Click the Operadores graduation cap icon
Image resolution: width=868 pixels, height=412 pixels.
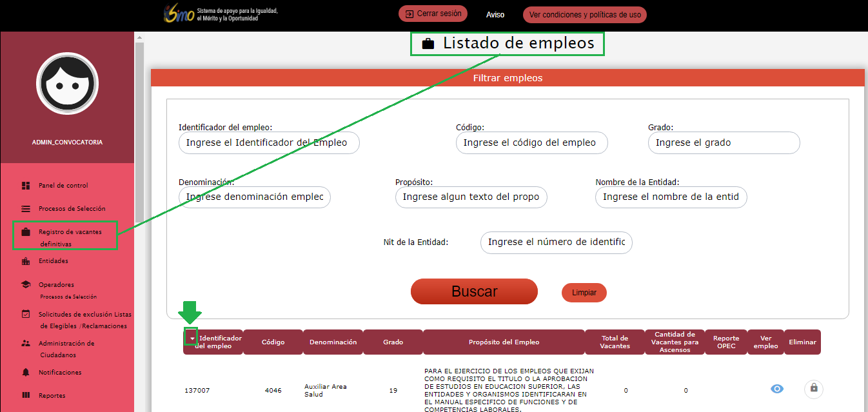tap(26, 284)
